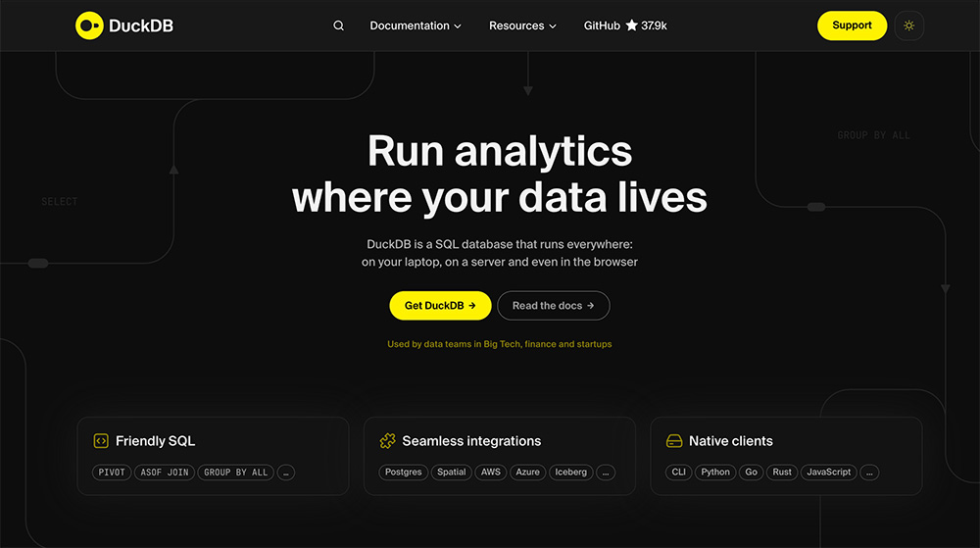The image size is (980, 548).
Task: Click the arrow in Read the docs button
Action: pos(591,306)
